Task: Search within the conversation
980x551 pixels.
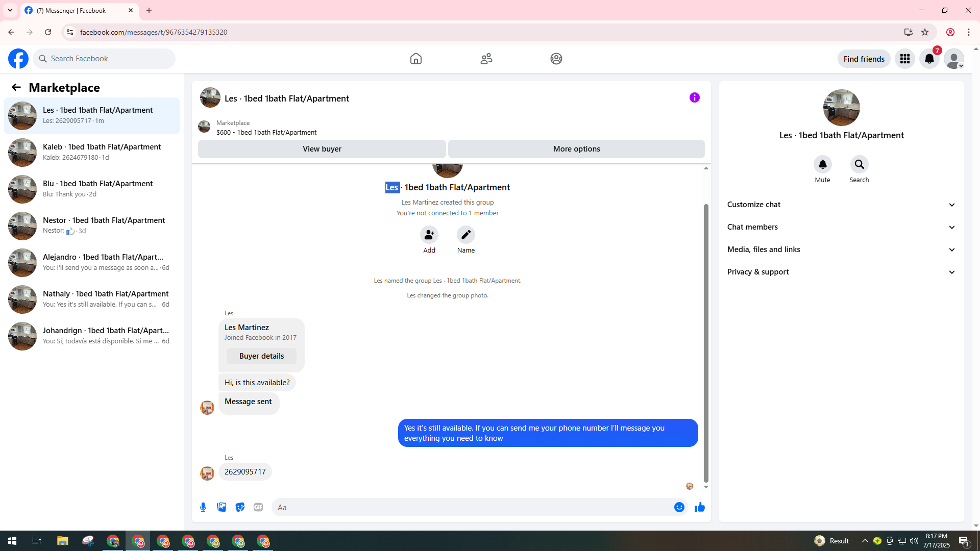Action: [x=859, y=164]
